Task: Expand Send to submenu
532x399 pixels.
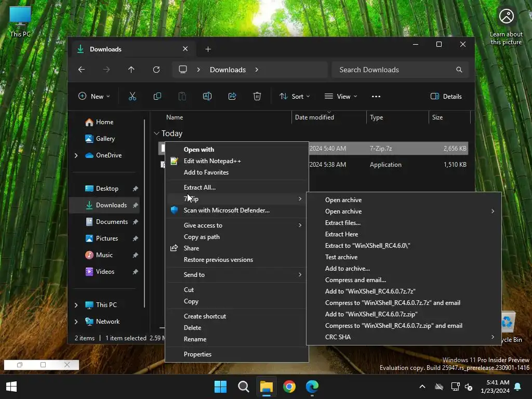Action: 237,275
